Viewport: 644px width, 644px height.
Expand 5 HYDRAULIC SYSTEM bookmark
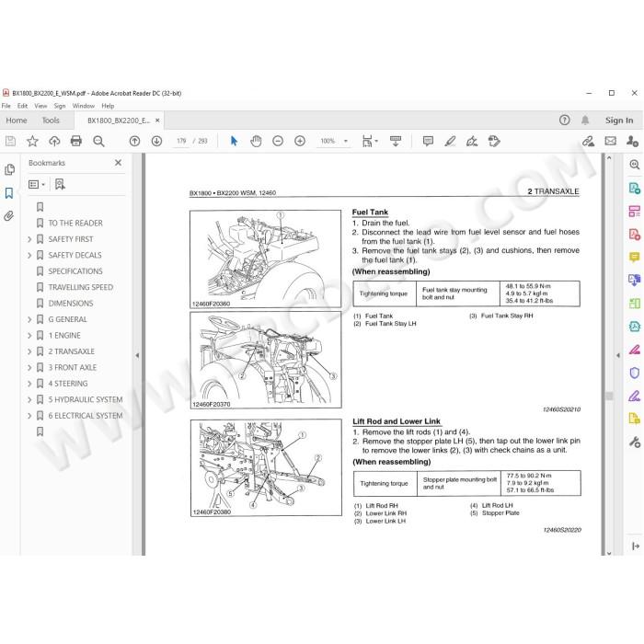tap(29, 399)
